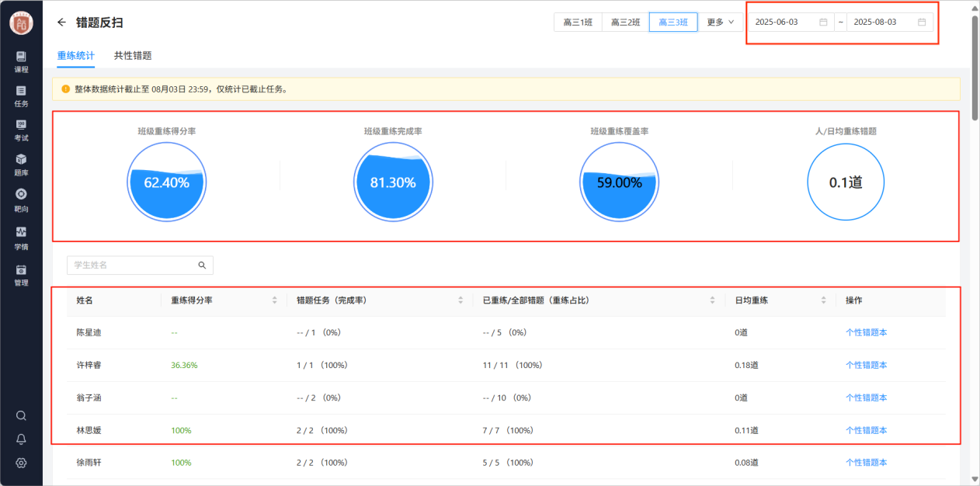The width and height of the screenshot is (980, 486).
Task: Click the orange info icon in notice bar
Action: pyautogui.click(x=65, y=89)
